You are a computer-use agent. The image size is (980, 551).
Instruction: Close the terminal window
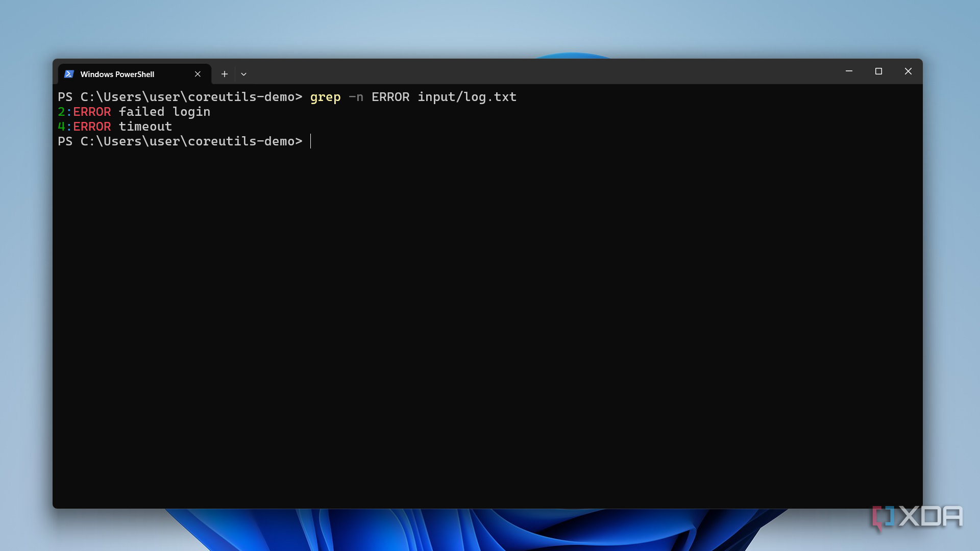[x=908, y=71]
